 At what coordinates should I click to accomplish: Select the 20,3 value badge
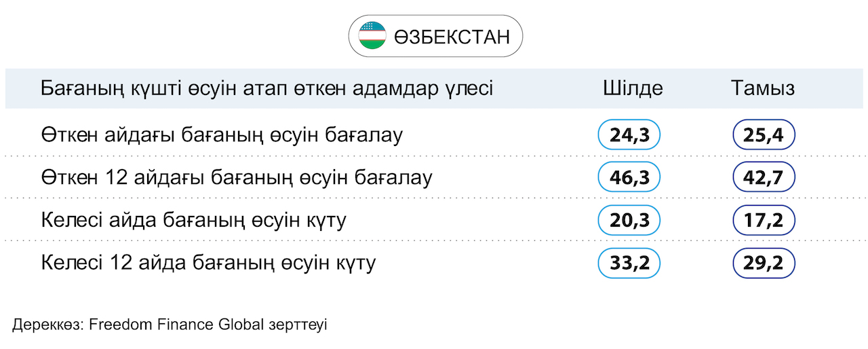pyautogui.click(x=629, y=220)
